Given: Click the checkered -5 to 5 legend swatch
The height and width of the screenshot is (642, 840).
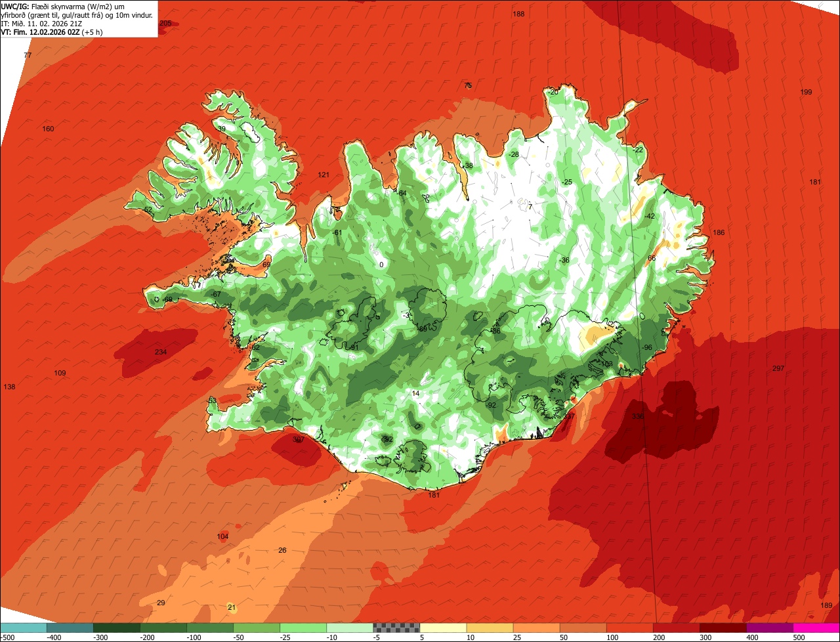Looking at the screenshot, I should click(x=396, y=627).
